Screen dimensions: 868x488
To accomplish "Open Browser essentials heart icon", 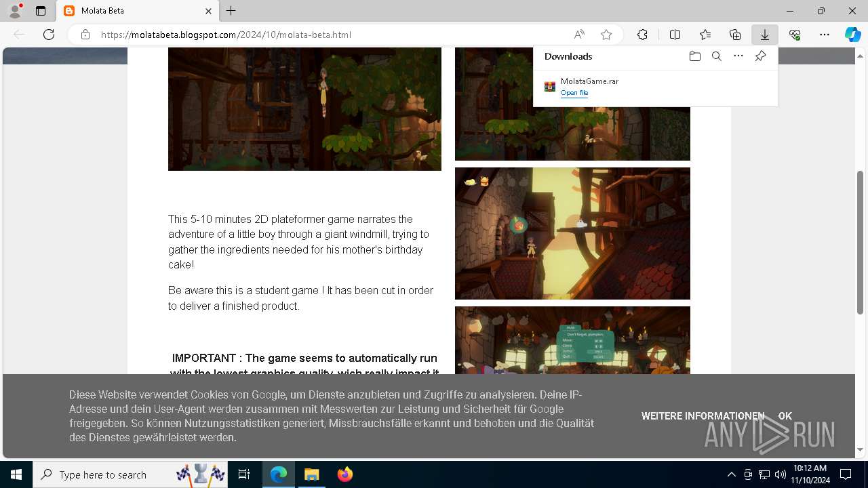I will (x=795, y=35).
